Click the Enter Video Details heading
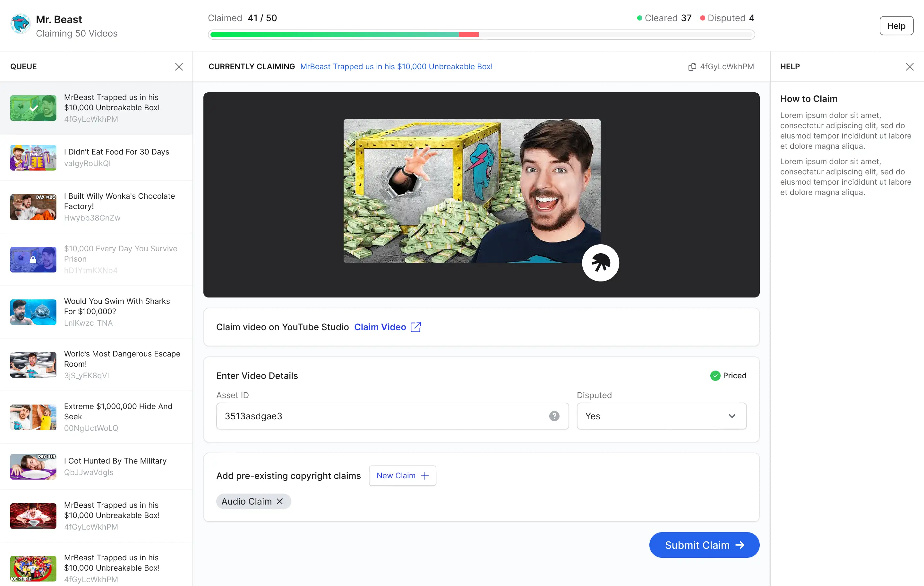 pyautogui.click(x=257, y=376)
